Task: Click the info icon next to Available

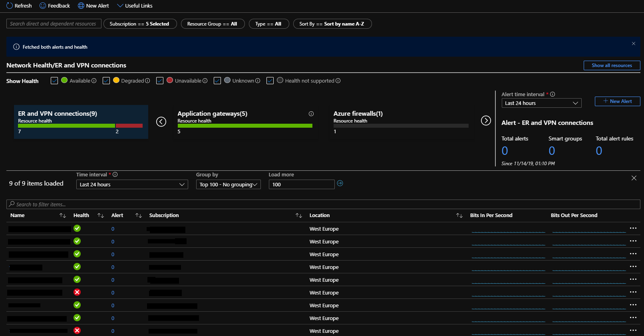Action: (94, 81)
